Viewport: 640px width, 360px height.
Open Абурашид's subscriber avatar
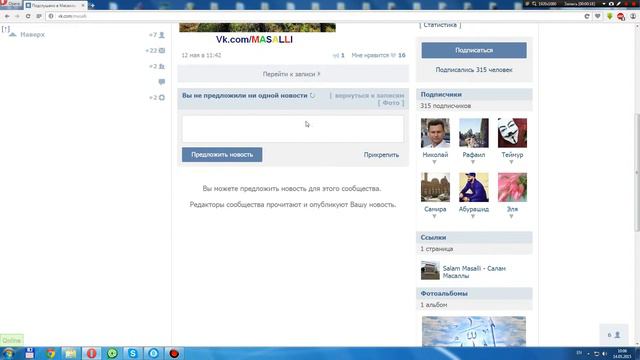[473, 187]
